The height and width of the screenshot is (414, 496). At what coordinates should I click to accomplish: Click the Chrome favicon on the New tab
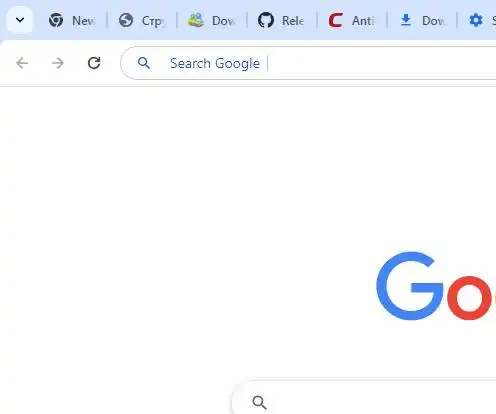56,21
